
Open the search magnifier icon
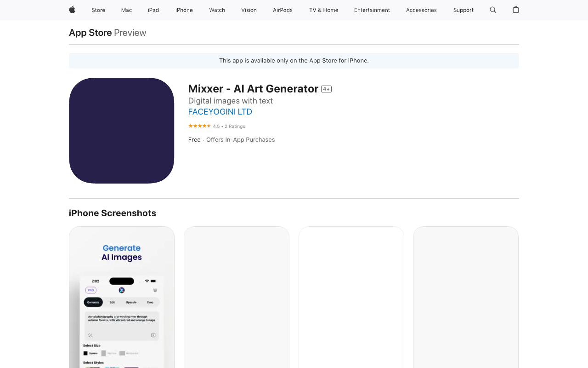pos(493,10)
